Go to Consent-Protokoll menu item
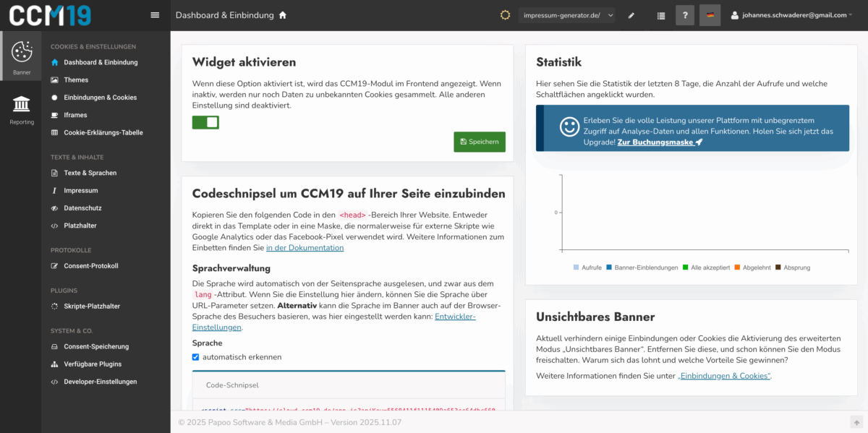 pyautogui.click(x=90, y=266)
